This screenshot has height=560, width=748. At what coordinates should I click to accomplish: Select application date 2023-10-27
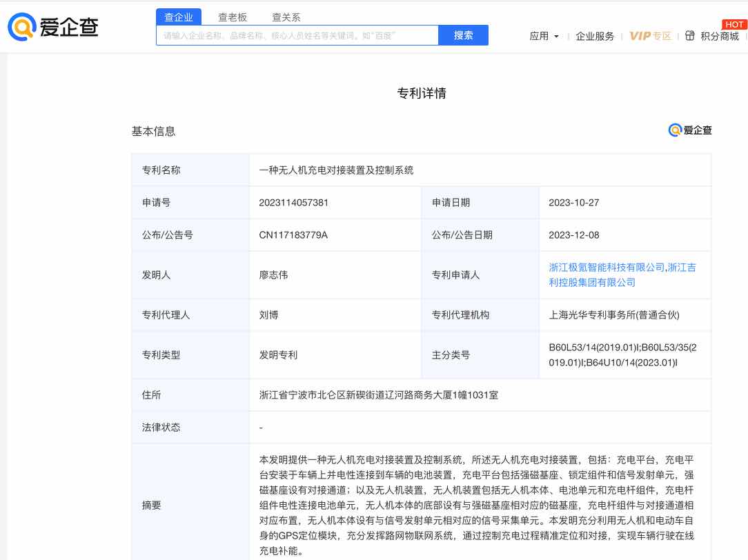[x=574, y=203]
